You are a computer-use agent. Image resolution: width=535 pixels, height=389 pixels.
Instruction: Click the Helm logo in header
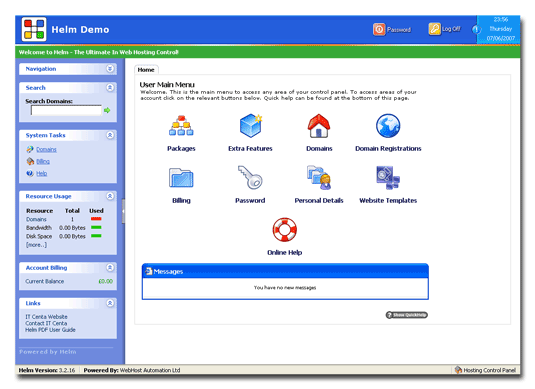[34, 29]
